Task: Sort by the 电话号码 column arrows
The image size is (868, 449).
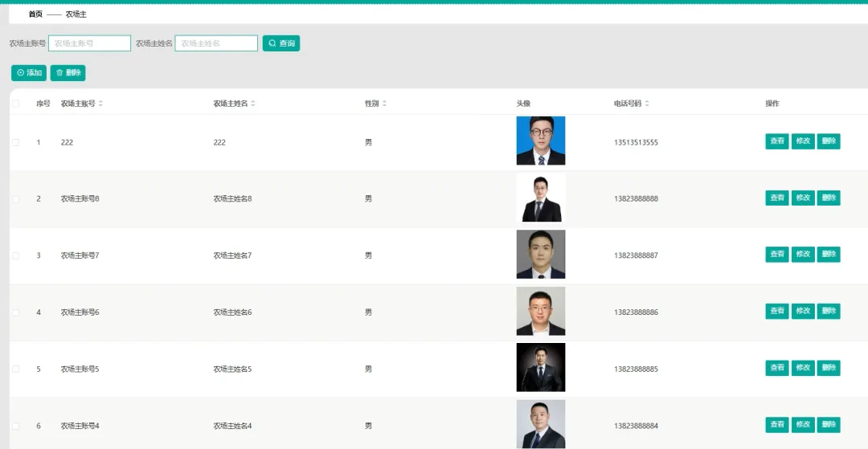Action: tap(647, 104)
